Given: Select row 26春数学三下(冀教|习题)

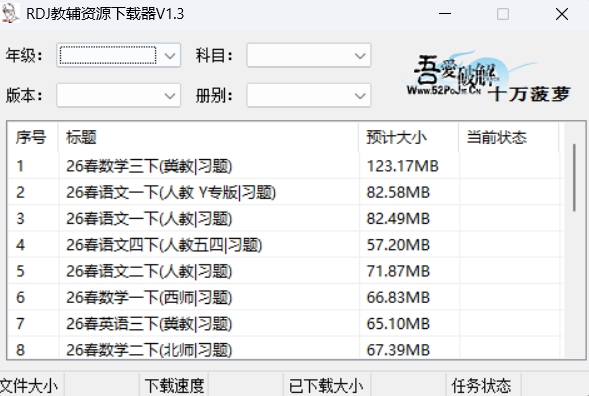Looking at the screenshot, I should pos(284,166).
